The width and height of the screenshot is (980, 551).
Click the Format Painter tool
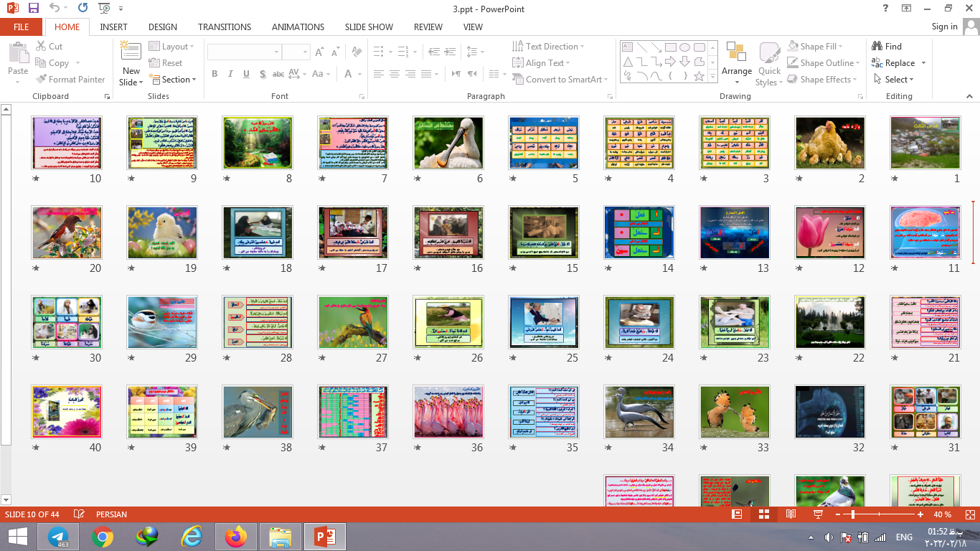[70, 80]
